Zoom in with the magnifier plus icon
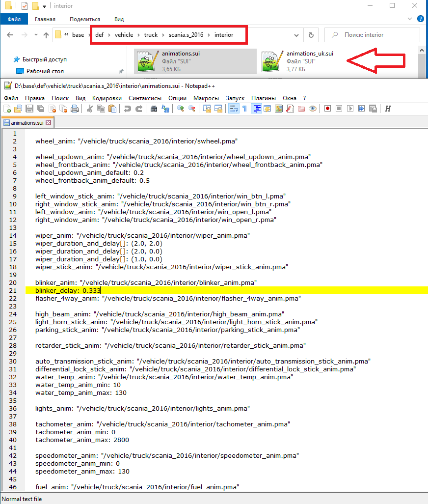This screenshot has width=428, height=504. point(181,109)
